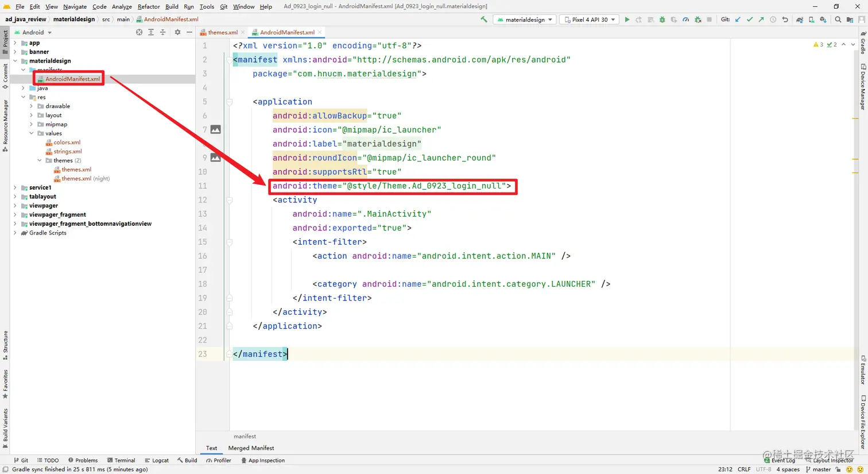Click Attach Debugger to Android Process icon

[697, 20]
